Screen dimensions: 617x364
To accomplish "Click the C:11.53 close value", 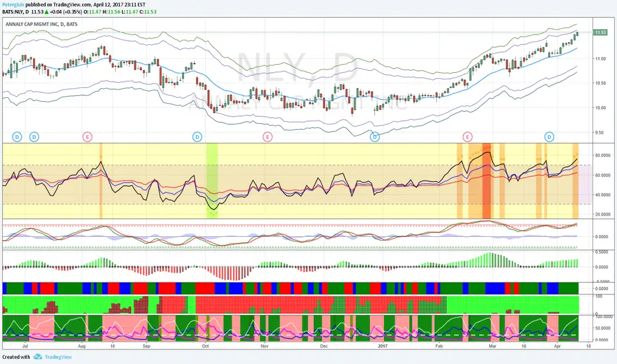I will [x=148, y=12].
